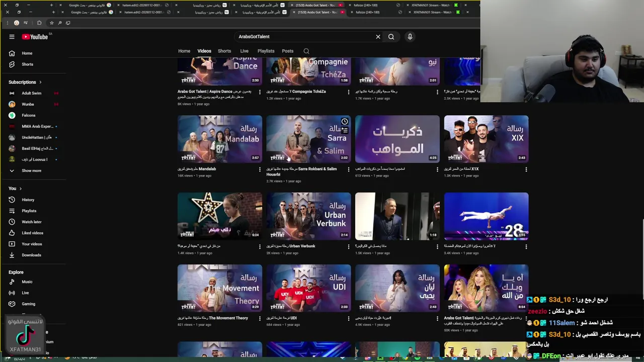Viewport: 644px width, 362px height.
Task: Open three-dot menu for Compagnie TchéZa video
Action: coord(349,92)
